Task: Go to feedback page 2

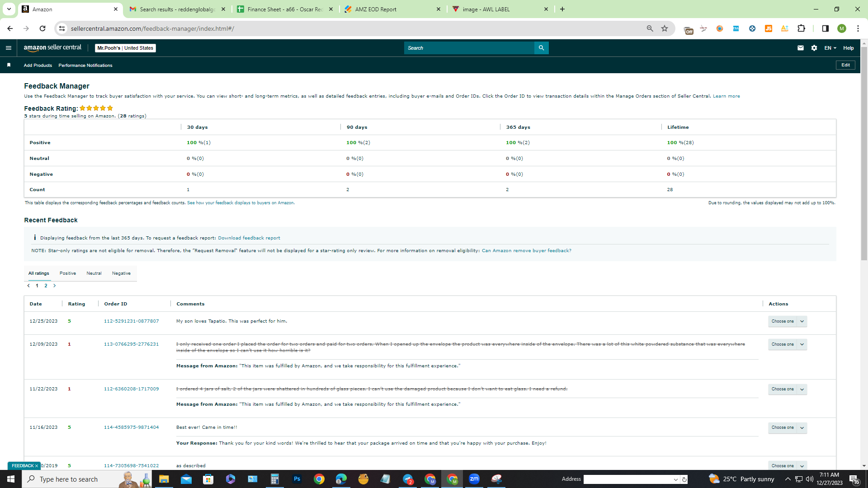Action: click(x=46, y=286)
